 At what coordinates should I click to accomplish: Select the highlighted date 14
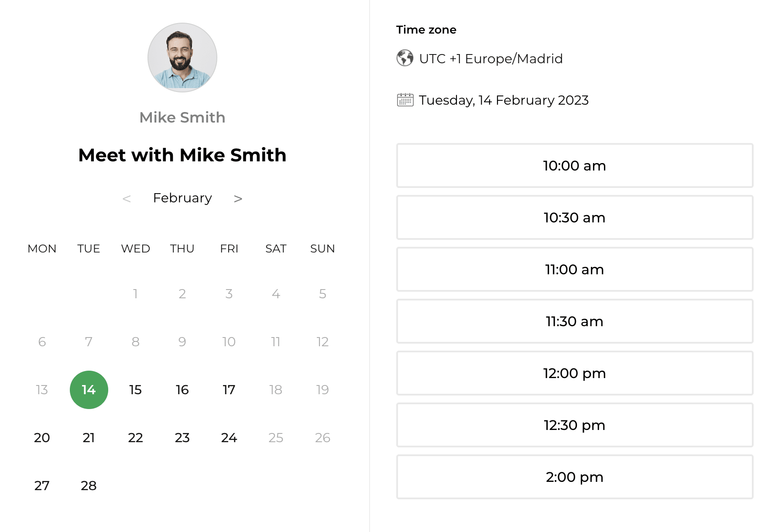point(89,390)
